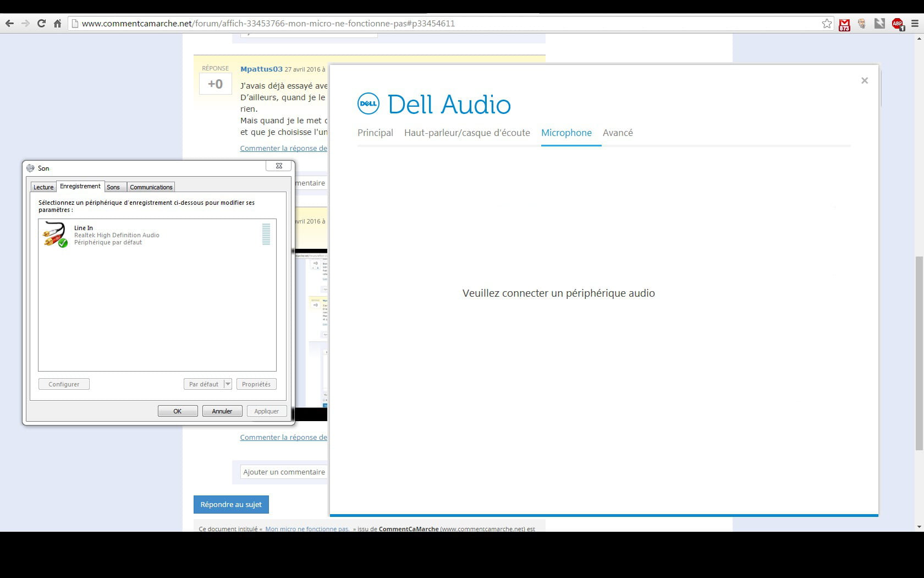Open the Sons tab in Son dialog

pyautogui.click(x=113, y=187)
